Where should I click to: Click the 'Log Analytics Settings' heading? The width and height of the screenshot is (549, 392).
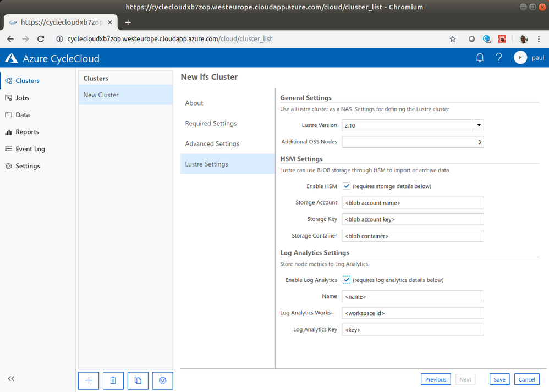315,253
